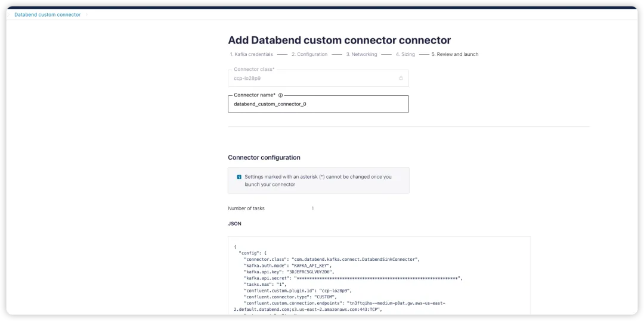Click the Connector configuration heading

tap(264, 157)
